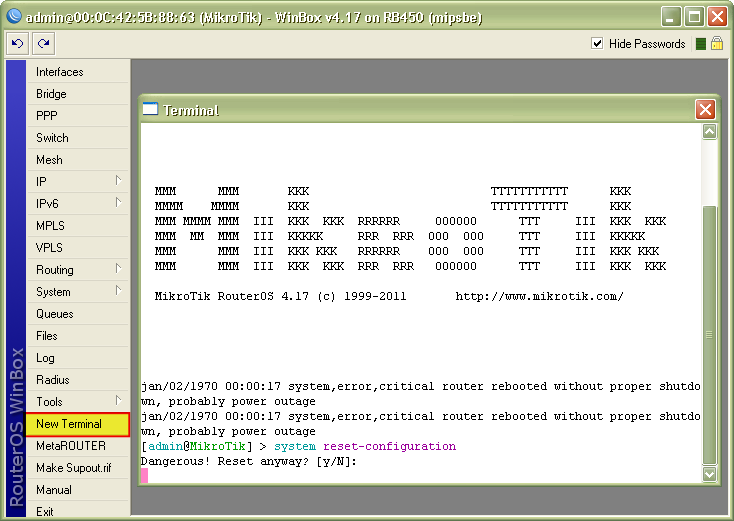Open the PPP menu item
This screenshot has width=734, height=521.
78,116
